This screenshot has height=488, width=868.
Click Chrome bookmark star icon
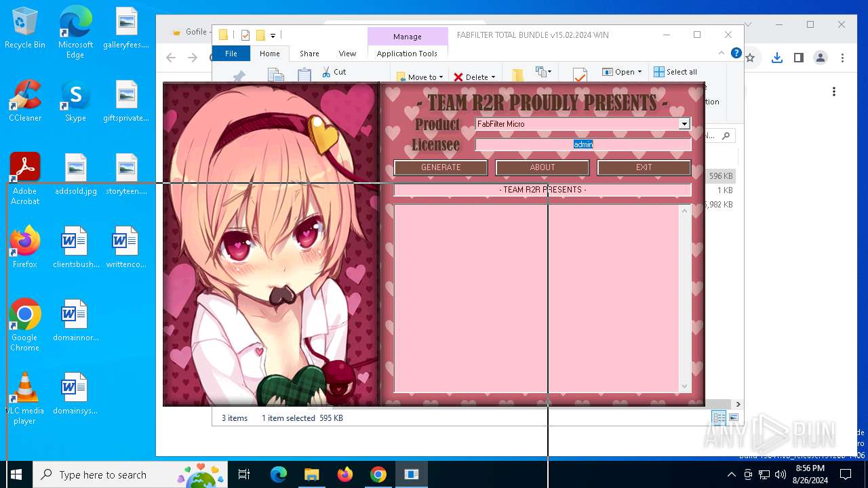(751, 58)
